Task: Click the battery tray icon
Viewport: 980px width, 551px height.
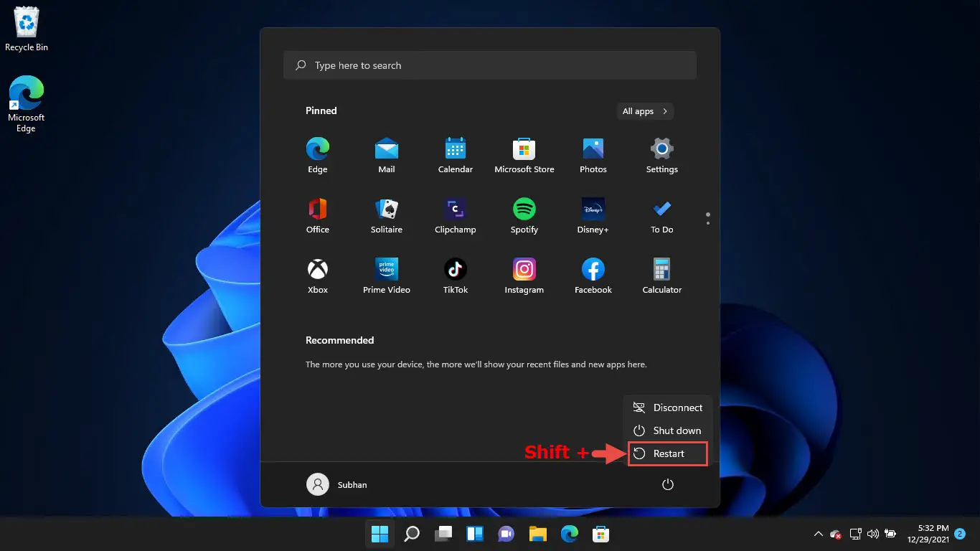Action: (x=890, y=534)
